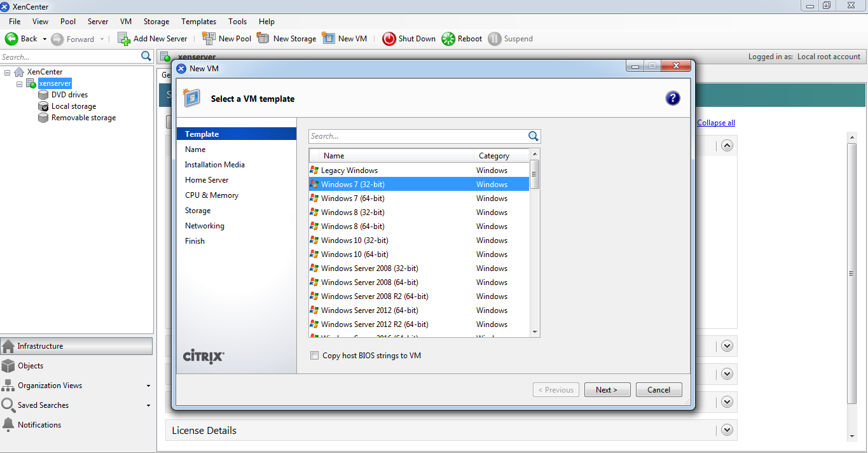Click the Saved Searches magnifier icon
This screenshot has width=868, height=453.
(8, 405)
